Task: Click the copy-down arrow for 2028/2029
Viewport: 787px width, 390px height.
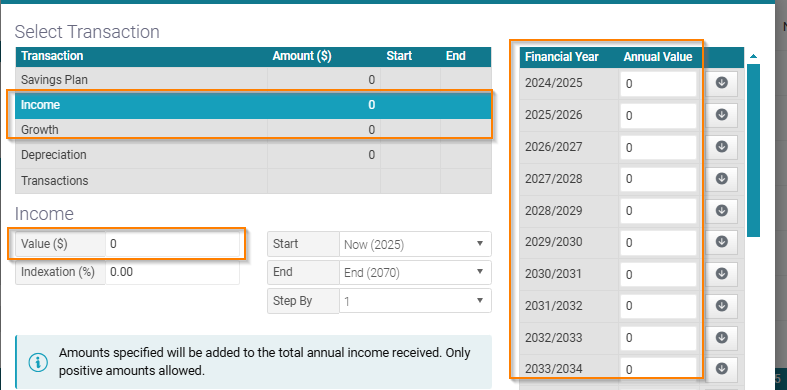Action: click(722, 211)
